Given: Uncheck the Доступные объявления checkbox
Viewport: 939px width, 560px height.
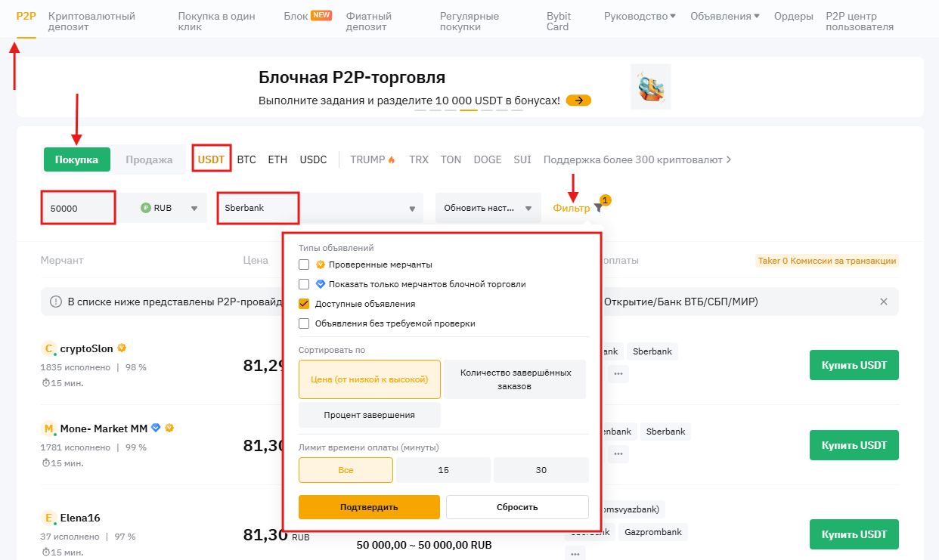Looking at the screenshot, I should (x=304, y=304).
